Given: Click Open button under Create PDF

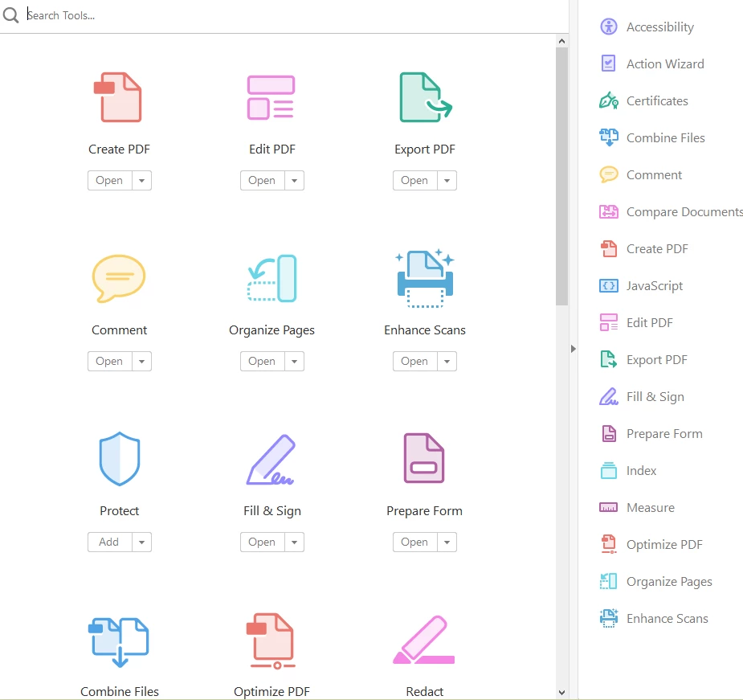Looking at the screenshot, I should tap(109, 181).
